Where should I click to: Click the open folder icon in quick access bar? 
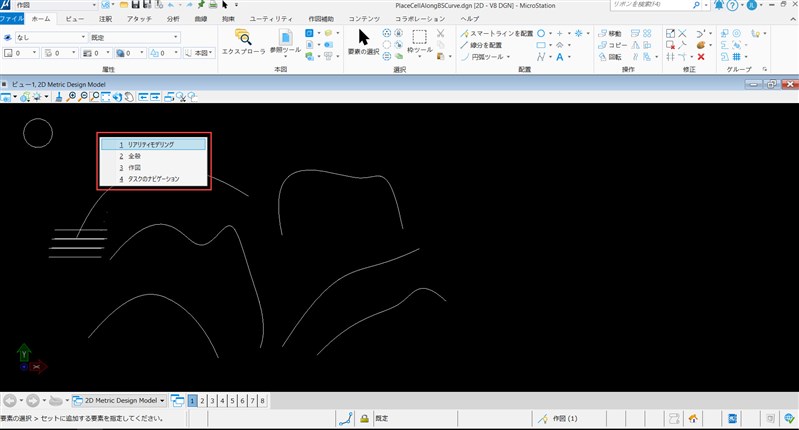(124, 5)
